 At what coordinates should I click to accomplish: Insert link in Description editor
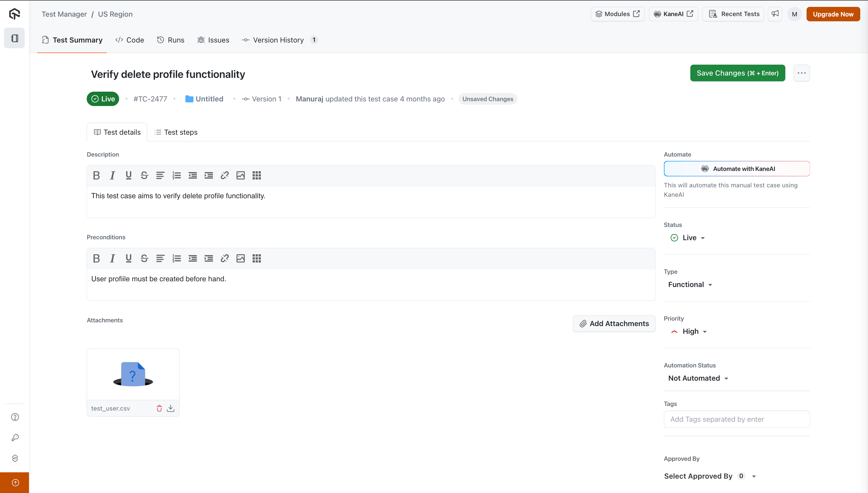click(x=225, y=175)
